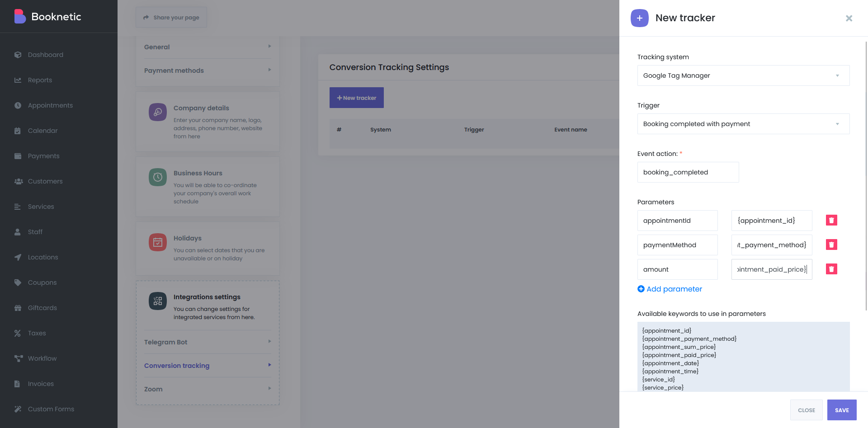The height and width of the screenshot is (428, 868).
Task: Save the new tracker
Action: tap(842, 410)
